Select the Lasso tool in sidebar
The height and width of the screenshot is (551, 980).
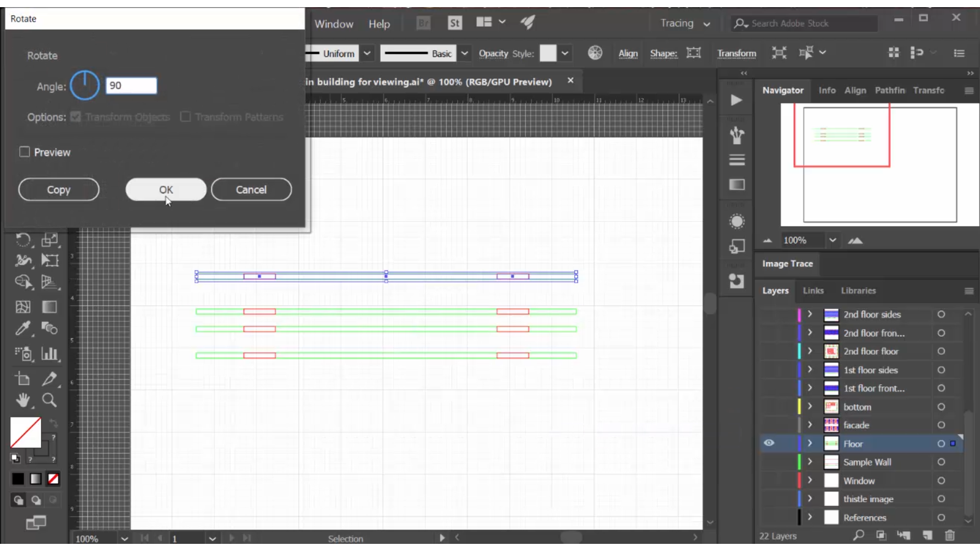tap(22, 281)
